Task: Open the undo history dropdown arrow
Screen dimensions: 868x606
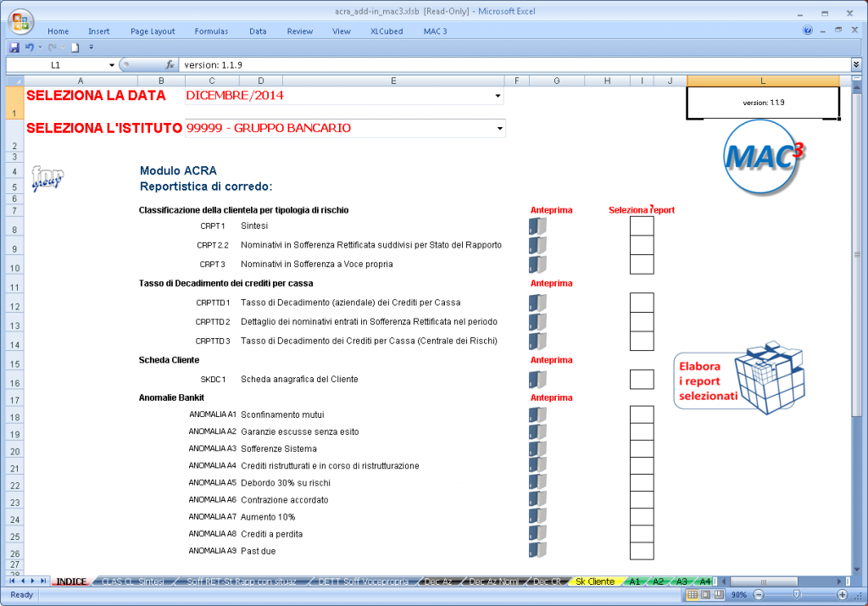Action: (x=40, y=47)
